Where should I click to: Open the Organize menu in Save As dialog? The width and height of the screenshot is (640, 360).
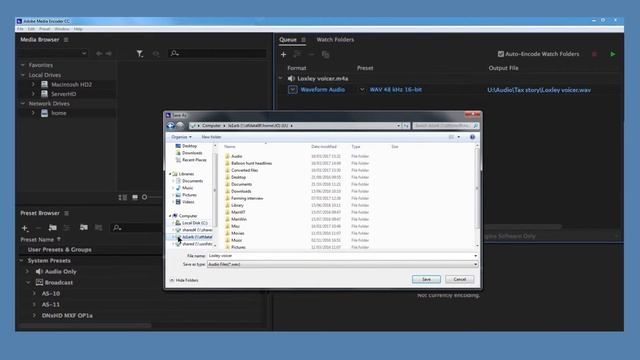tap(181, 137)
